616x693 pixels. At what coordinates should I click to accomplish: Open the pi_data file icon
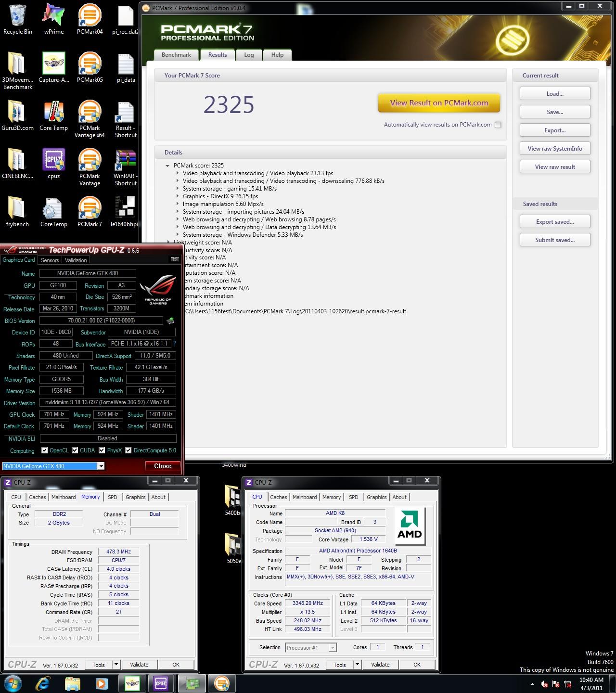coord(126,67)
